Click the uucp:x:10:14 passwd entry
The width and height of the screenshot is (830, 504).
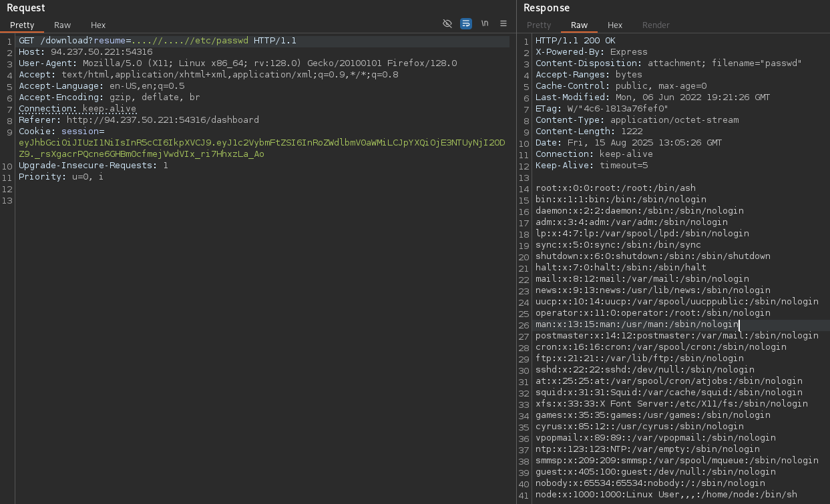click(x=677, y=302)
